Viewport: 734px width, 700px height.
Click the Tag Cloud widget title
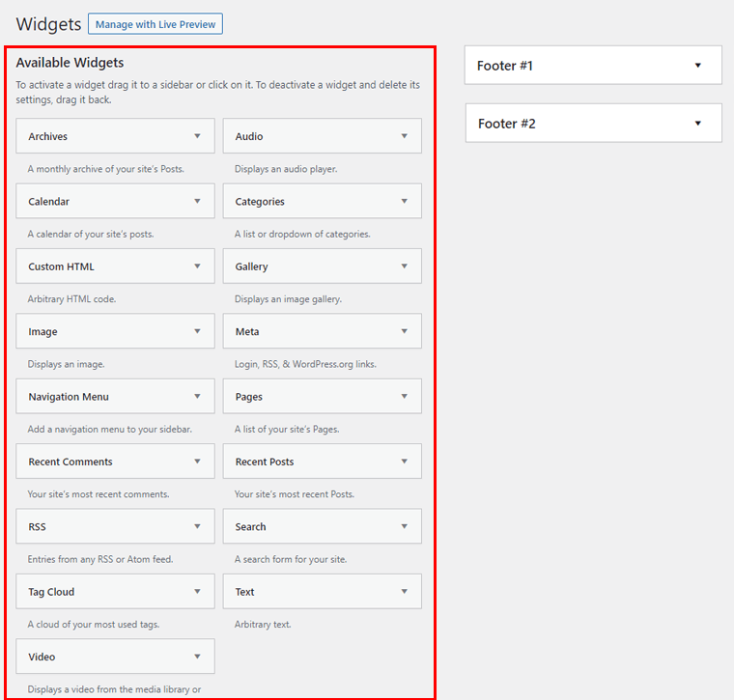[51, 592]
